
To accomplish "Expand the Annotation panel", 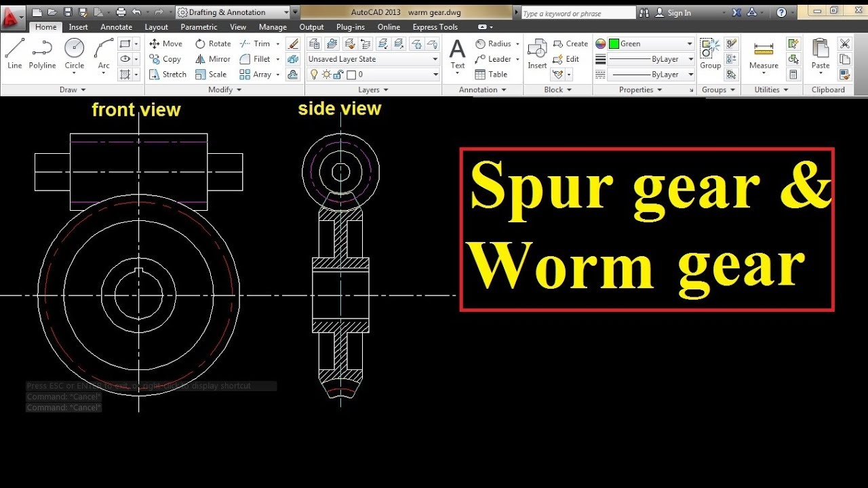I will tap(482, 89).
